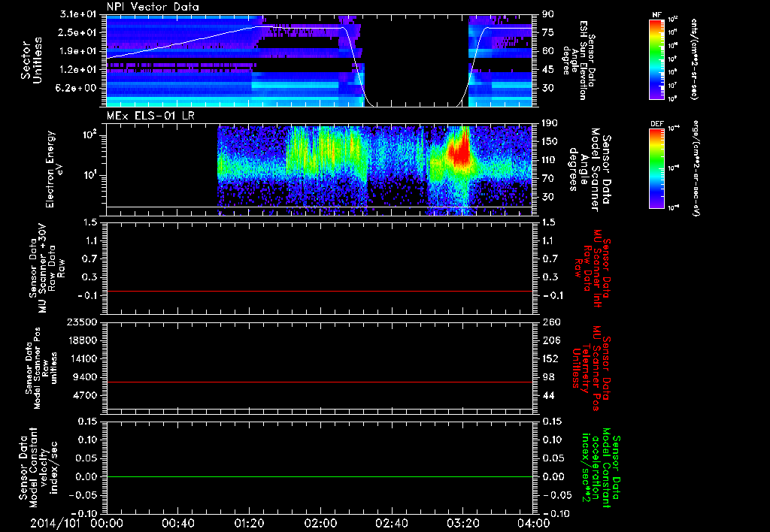Click the '02:40' time axis label
Viewport: 770px width, 532px height.
(x=391, y=523)
